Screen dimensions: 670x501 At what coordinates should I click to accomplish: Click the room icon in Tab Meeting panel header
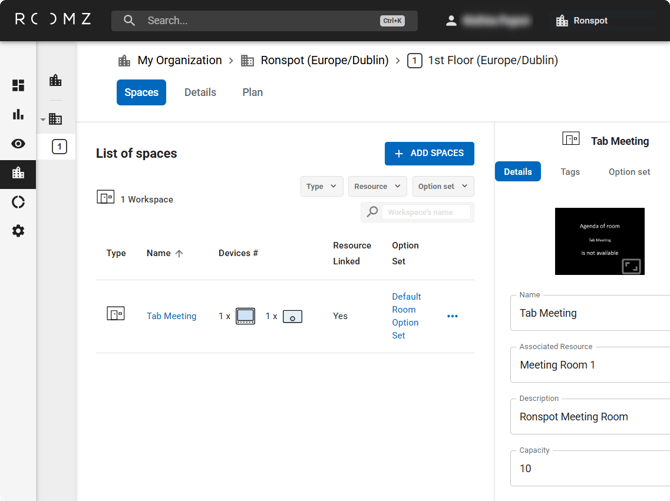coord(571,139)
